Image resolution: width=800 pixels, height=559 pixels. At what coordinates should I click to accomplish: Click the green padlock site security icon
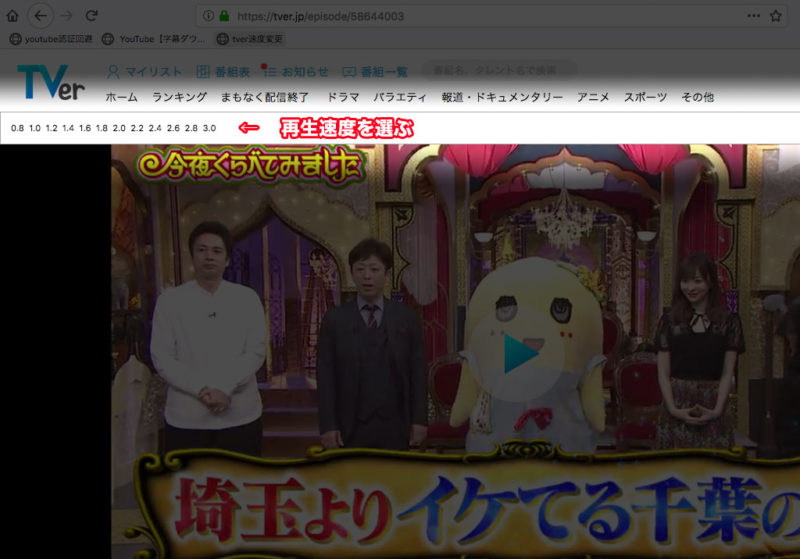click(x=224, y=16)
